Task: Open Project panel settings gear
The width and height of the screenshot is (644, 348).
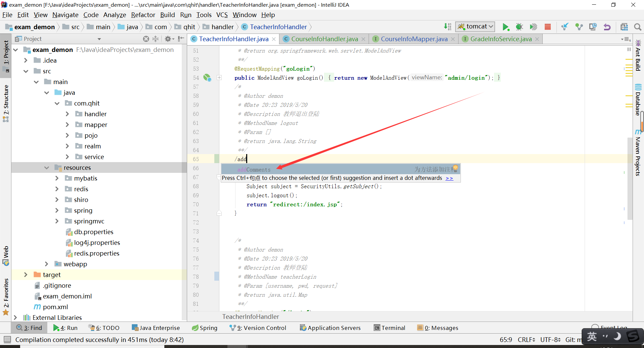Action: pos(169,39)
